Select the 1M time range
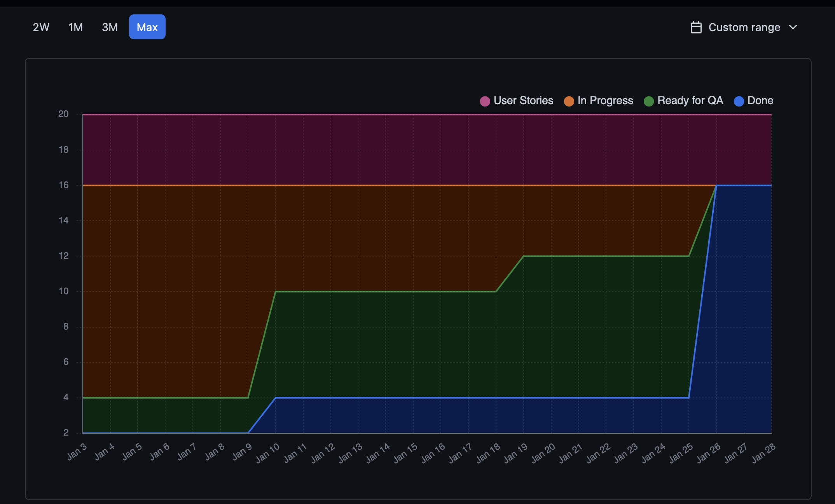The width and height of the screenshot is (835, 504). (x=75, y=27)
